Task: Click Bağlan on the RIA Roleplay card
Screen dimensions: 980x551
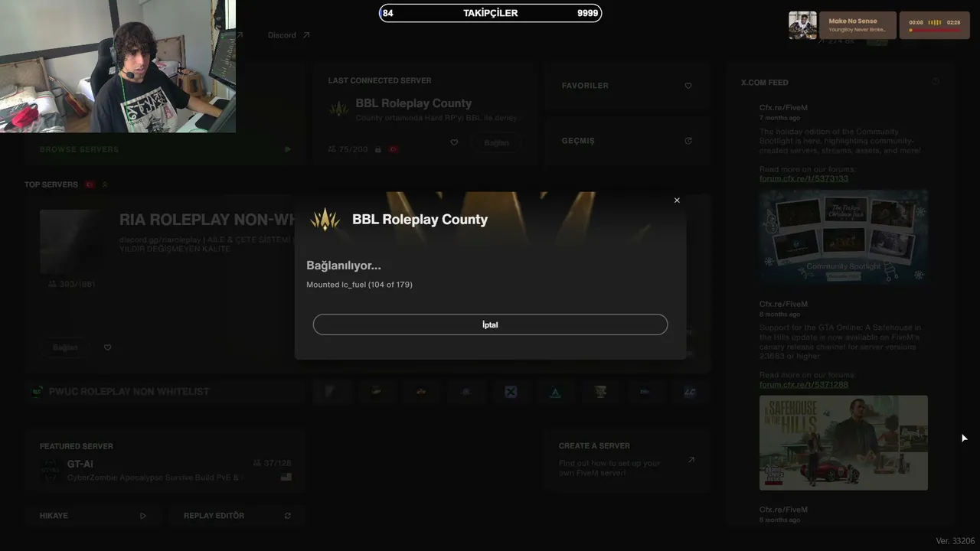Action: [x=65, y=347]
